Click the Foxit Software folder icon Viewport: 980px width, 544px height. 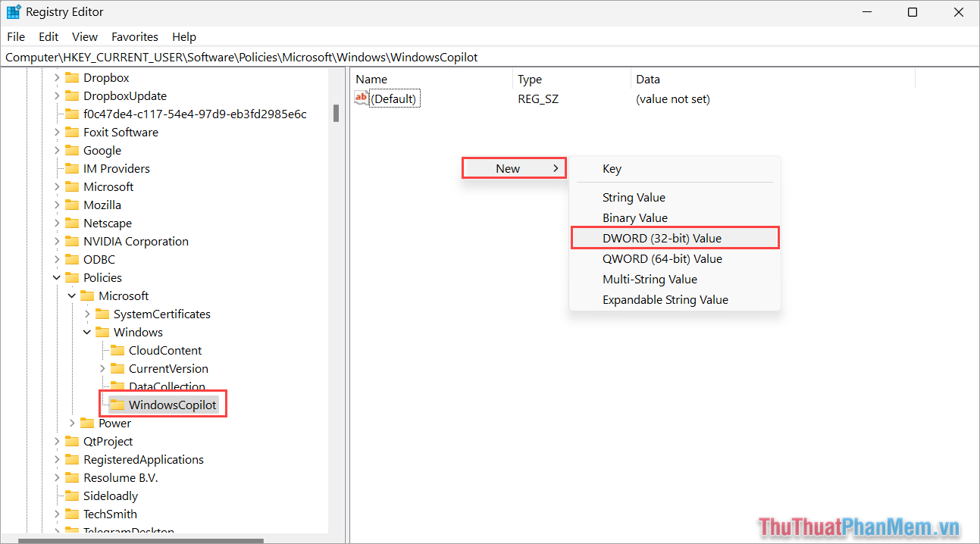tap(72, 132)
